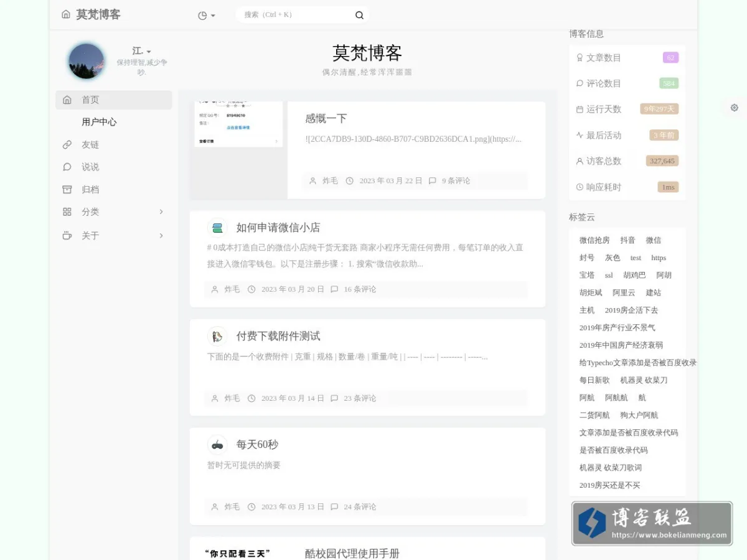Screen dimensions: 747x560
Task: Click the 友链 link icon
Action: tap(67, 144)
